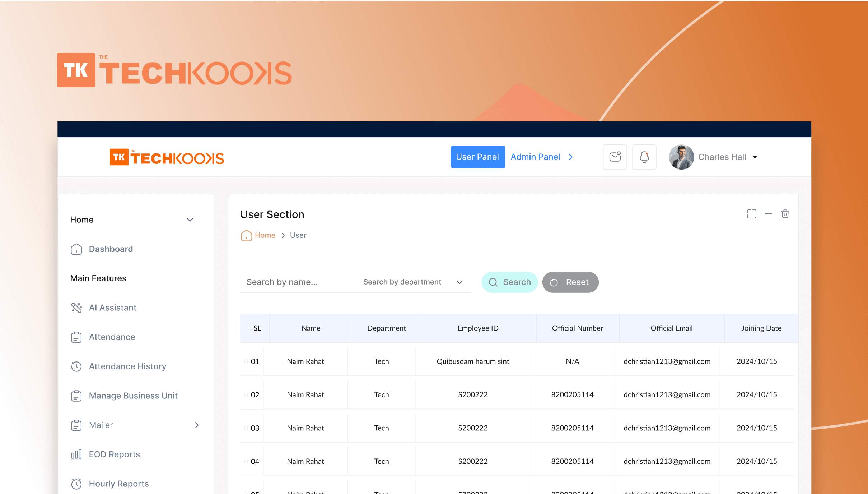Screen dimensions: 868x494
Task: Switch to the Admin Panel
Action: (x=535, y=157)
